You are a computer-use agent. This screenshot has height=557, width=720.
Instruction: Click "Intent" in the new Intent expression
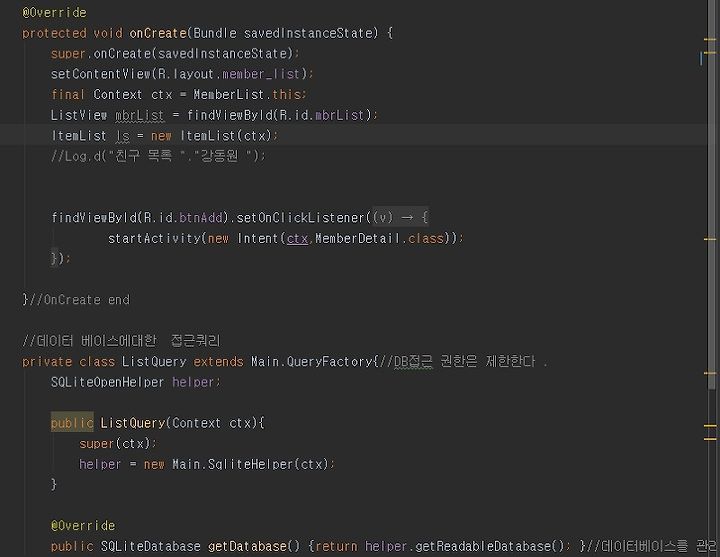pos(258,239)
